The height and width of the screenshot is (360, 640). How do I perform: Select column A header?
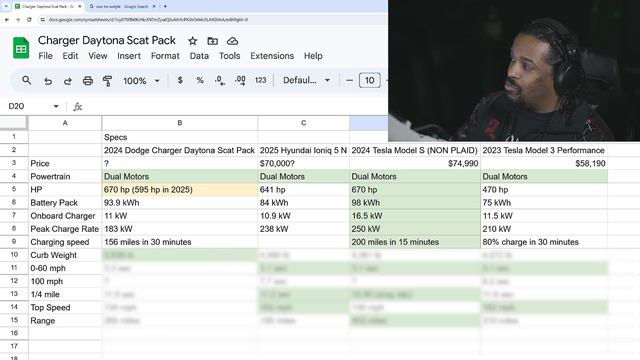[65, 123]
